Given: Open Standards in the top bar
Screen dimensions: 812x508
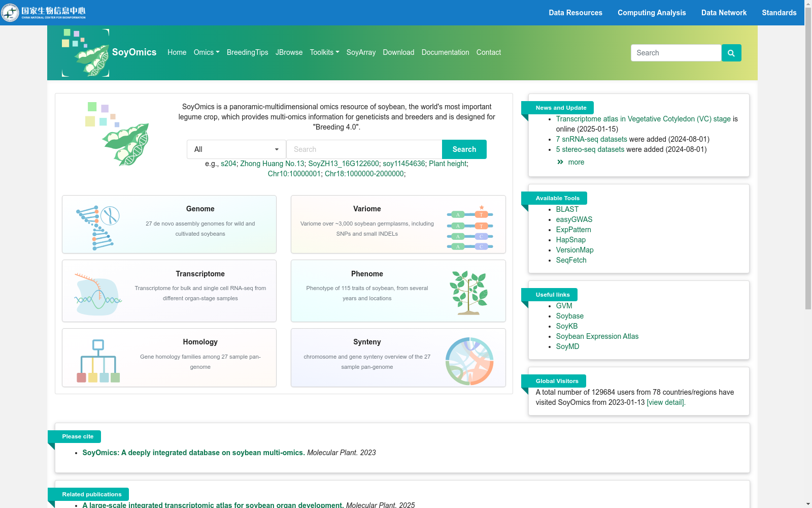Looking at the screenshot, I should click(x=780, y=13).
